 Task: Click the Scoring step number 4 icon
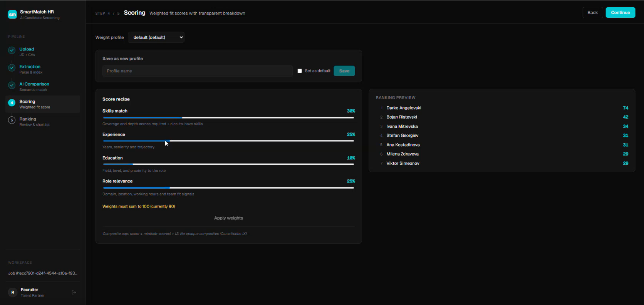tap(12, 102)
